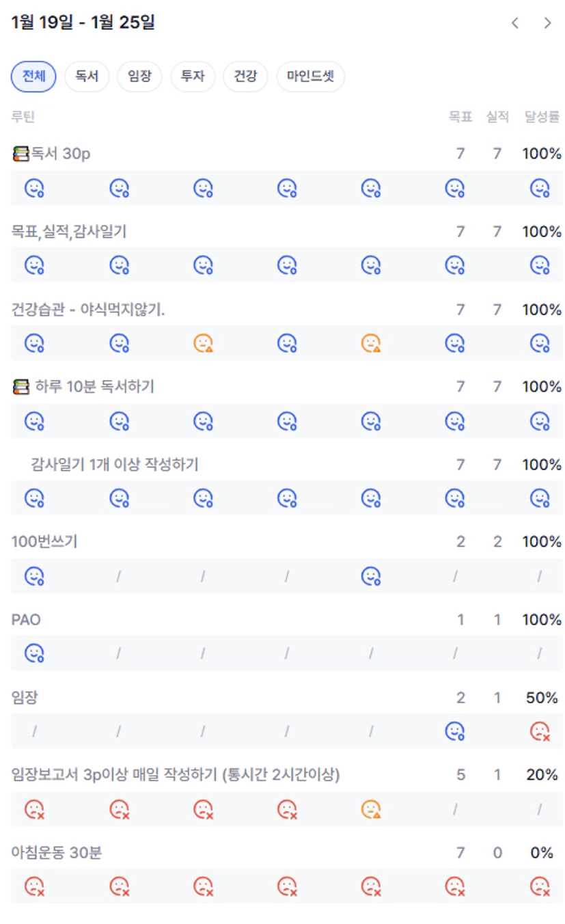Open the 감사일기 1개 이상 작성하기 routine
The image size is (565, 924).
pyautogui.click(x=115, y=465)
